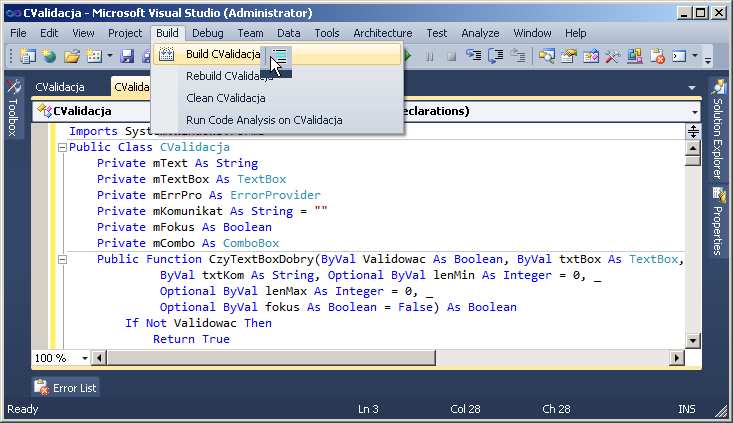
Task: Click the INS indicator in the status bar
Action: click(x=687, y=409)
